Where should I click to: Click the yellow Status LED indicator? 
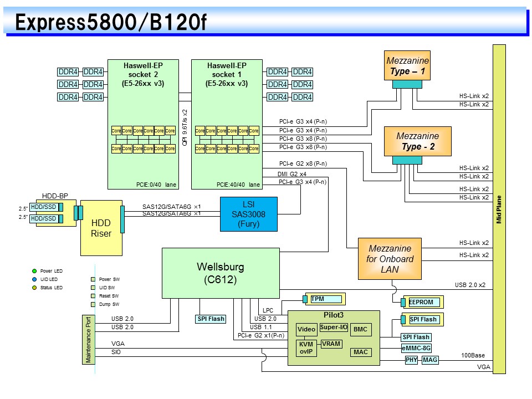(34, 288)
